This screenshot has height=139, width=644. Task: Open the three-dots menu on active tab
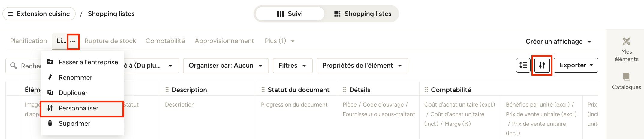pos(73,41)
